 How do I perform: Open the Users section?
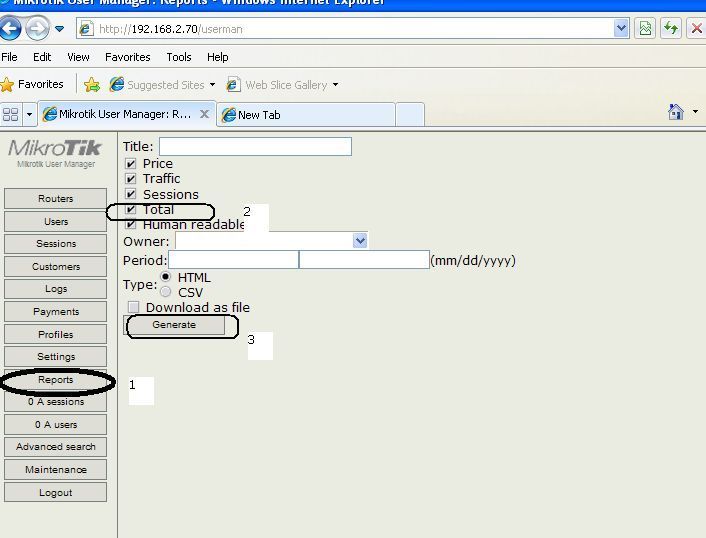(55, 222)
